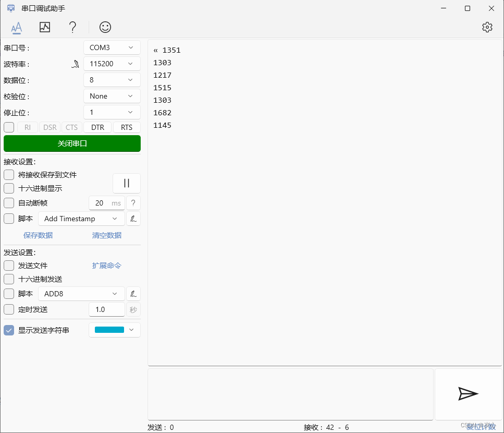Click the receive count 42 - 6 text
This screenshot has height=433, width=504.
326,427
